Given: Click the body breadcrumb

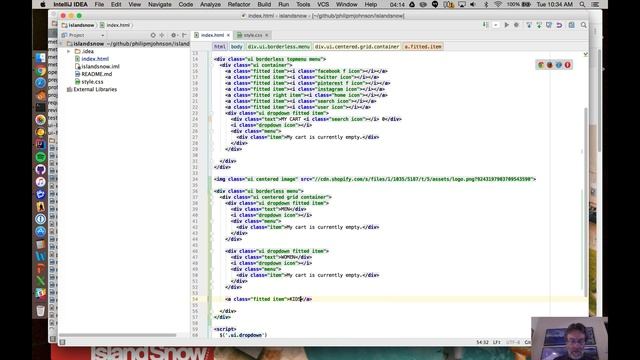Looking at the screenshot, I should click(x=237, y=47).
